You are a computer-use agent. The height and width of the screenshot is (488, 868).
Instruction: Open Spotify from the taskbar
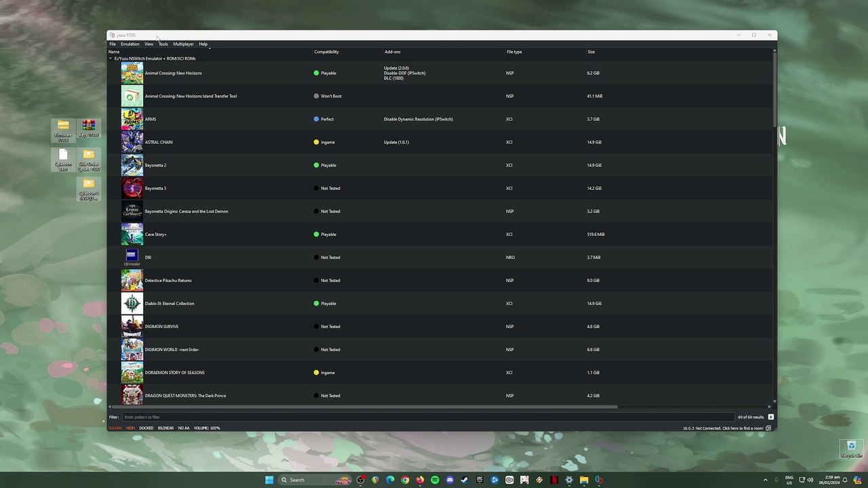point(435,480)
